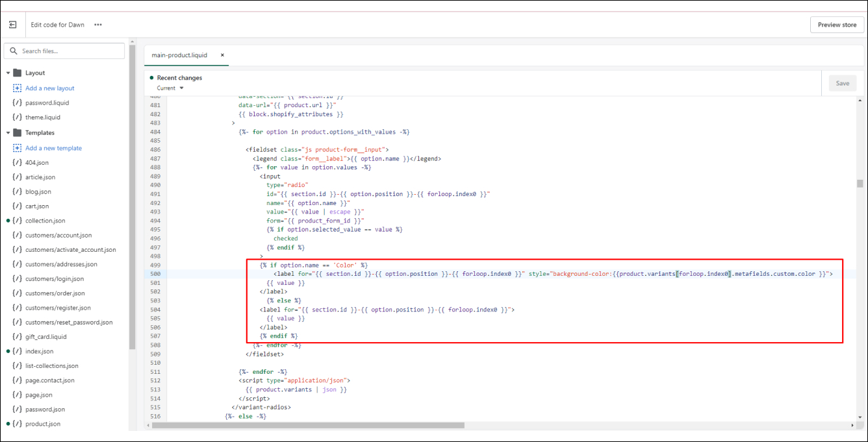The image size is (868, 442).
Task: Click the Save button
Action: point(842,83)
